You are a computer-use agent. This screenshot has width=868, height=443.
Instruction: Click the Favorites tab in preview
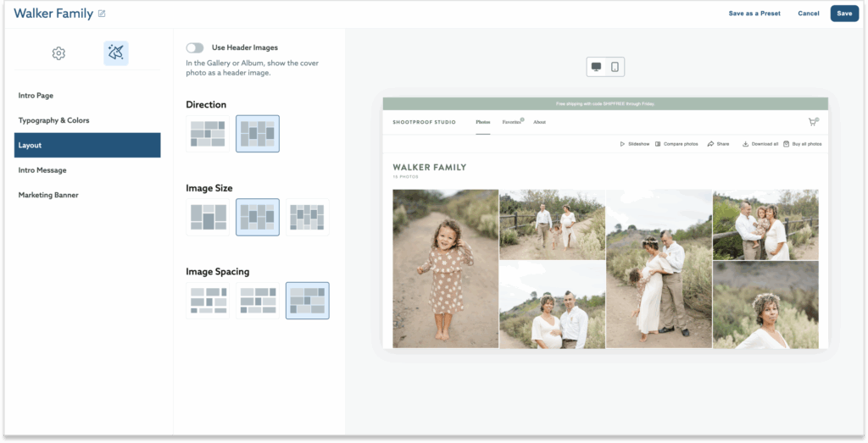[511, 122]
